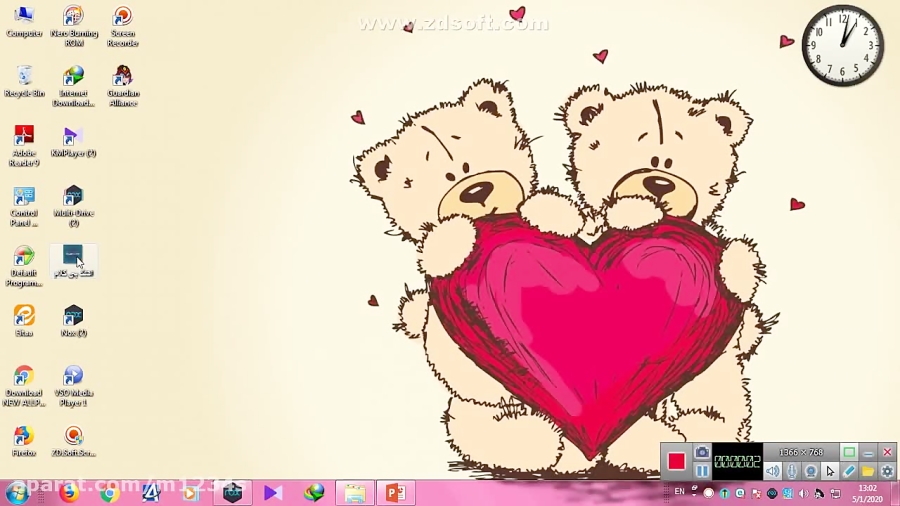Switch to the File Explorer taskbar window

point(355,493)
